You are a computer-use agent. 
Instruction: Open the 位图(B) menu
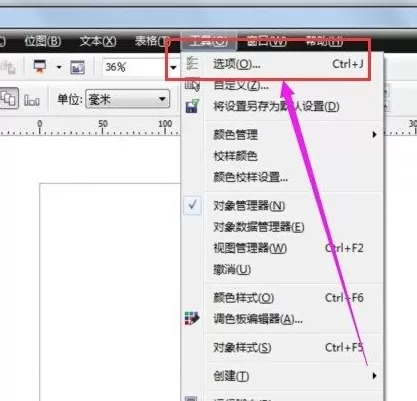[43, 41]
